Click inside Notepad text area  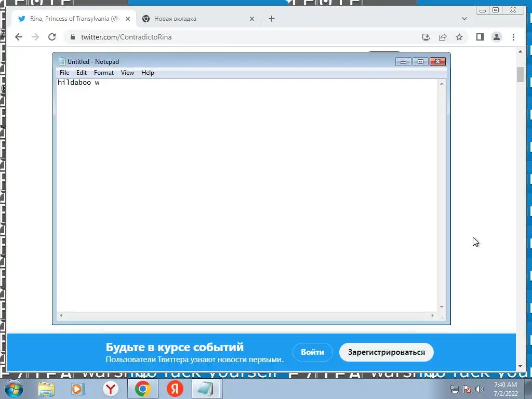[x=247, y=195]
